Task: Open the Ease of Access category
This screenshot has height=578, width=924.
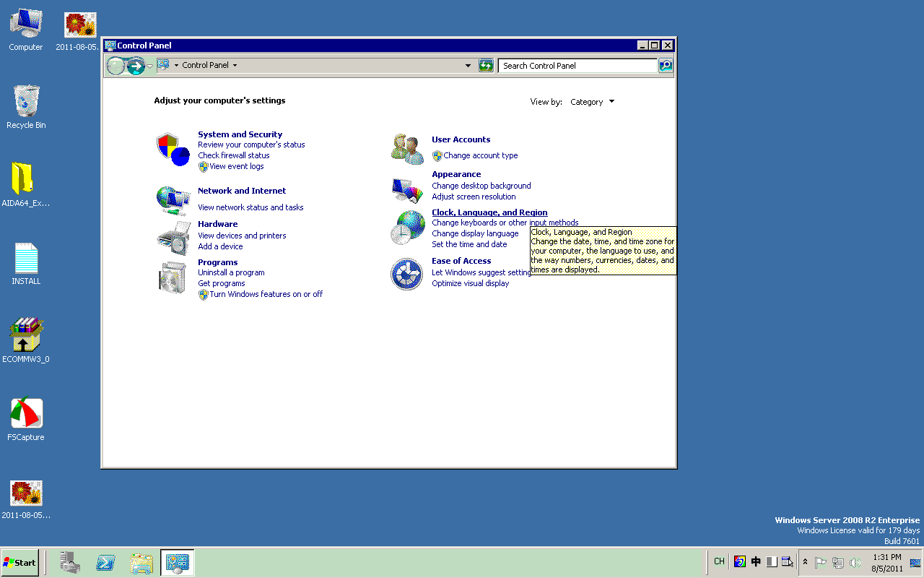Action: click(x=461, y=261)
